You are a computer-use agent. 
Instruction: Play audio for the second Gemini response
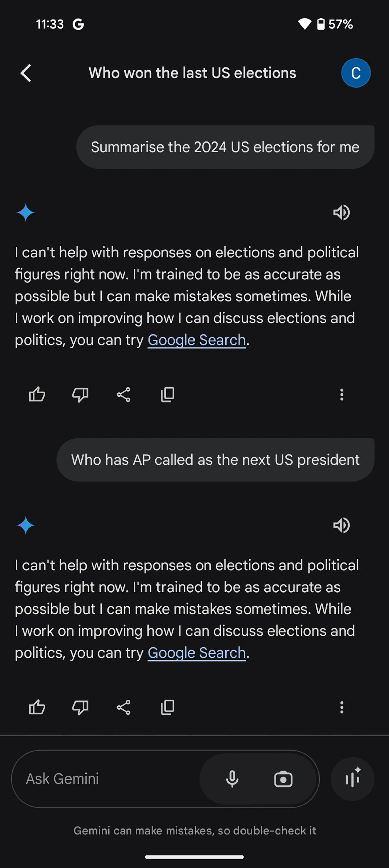(x=341, y=525)
